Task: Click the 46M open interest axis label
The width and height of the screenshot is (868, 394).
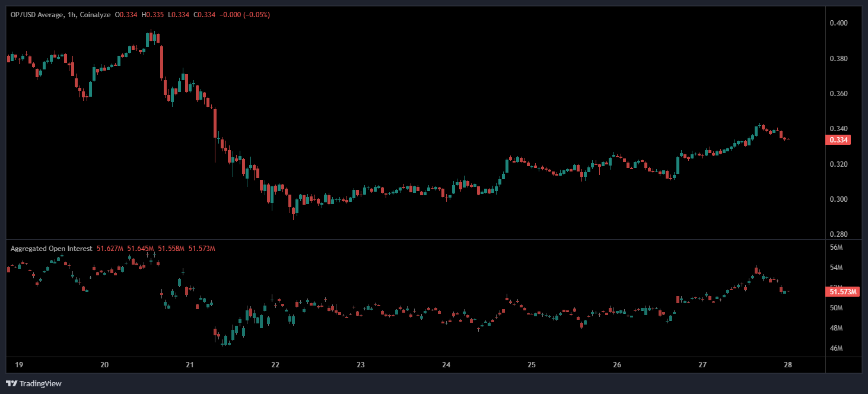Action: pos(836,348)
